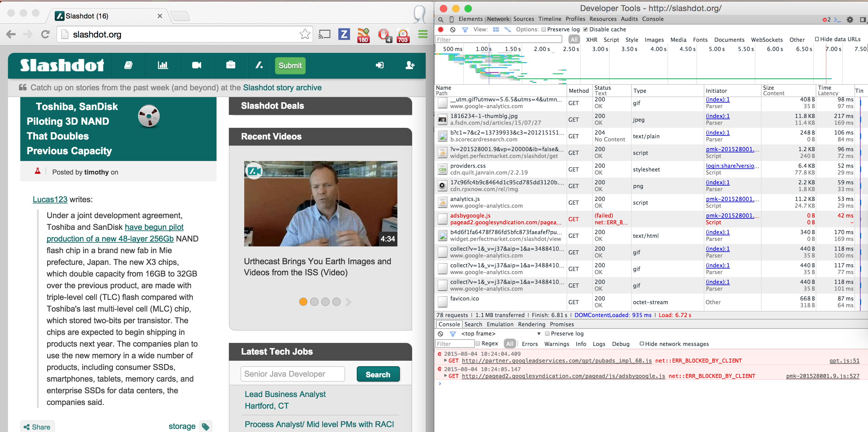Screen dimensions: 868x432
Task: Click the bookmark star in address bar
Action: (305, 34)
